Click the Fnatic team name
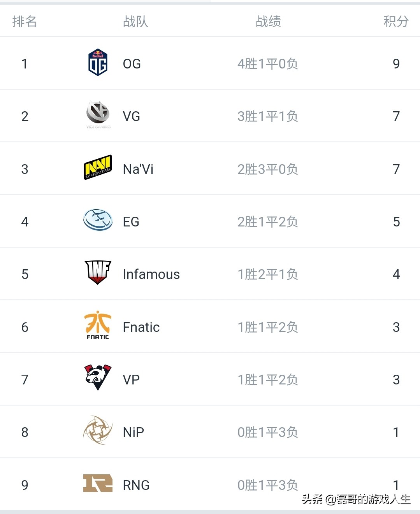The width and height of the screenshot is (420, 514). pos(141,327)
